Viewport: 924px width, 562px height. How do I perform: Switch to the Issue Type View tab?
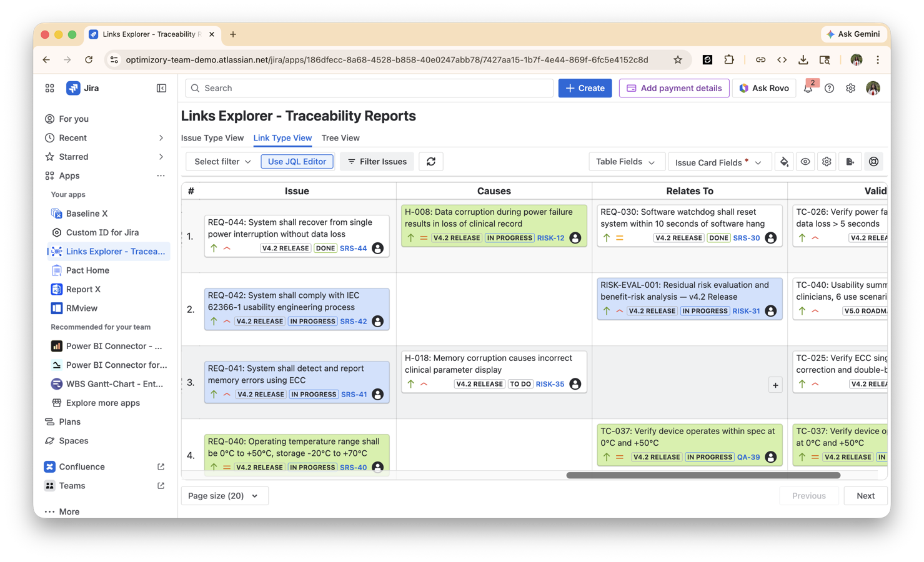[212, 138]
